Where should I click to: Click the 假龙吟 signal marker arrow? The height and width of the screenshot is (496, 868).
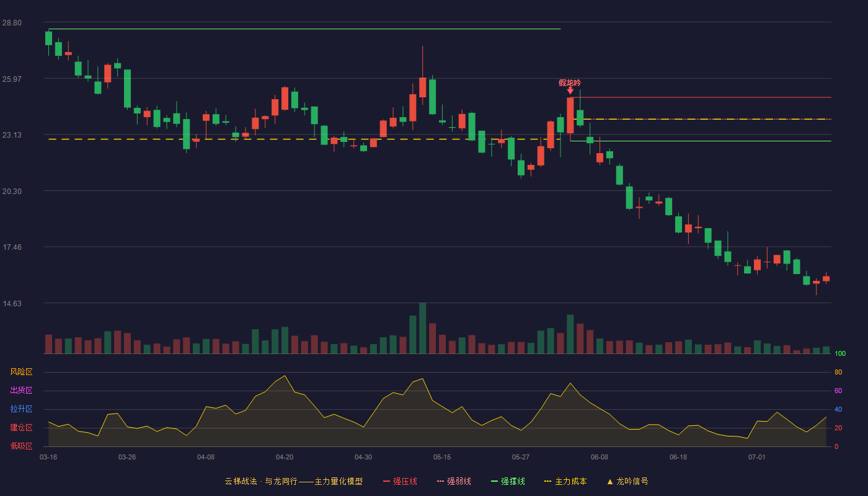tap(570, 91)
